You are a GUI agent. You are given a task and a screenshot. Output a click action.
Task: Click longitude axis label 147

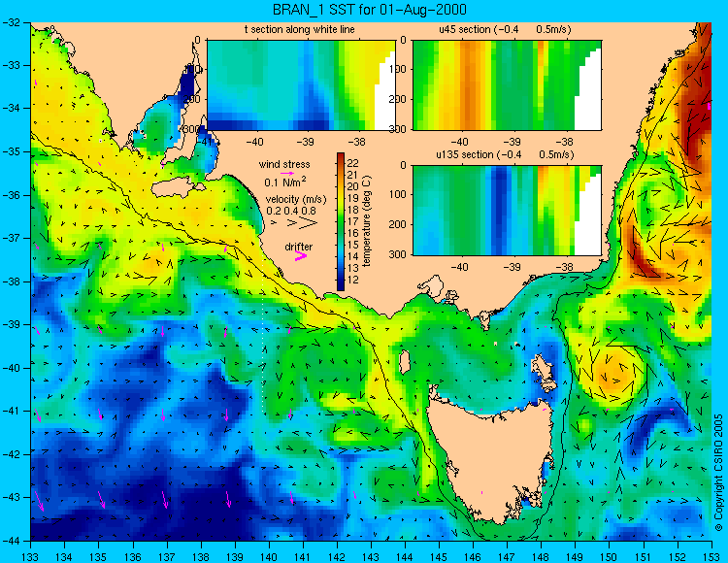507,556
